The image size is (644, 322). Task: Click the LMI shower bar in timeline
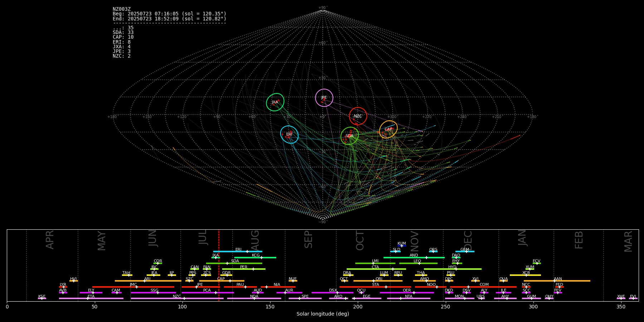pyautogui.click(x=375, y=263)
